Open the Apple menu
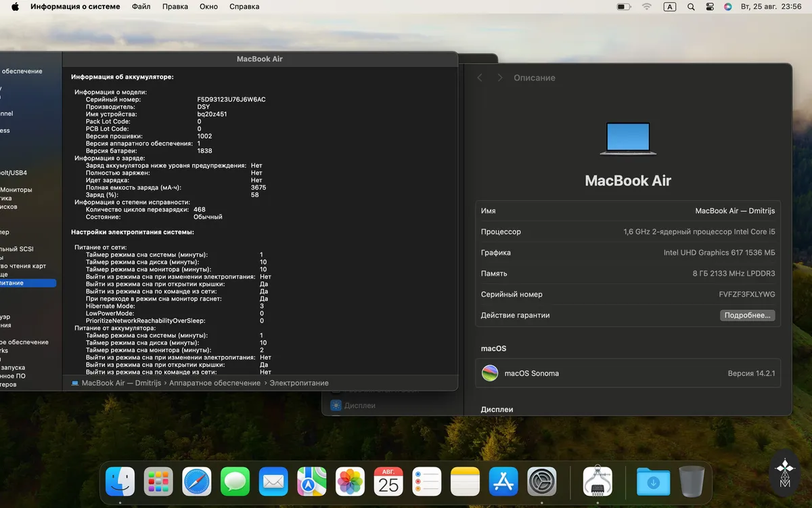The height and width of the screenshot is (508, 812). [15, 7]
